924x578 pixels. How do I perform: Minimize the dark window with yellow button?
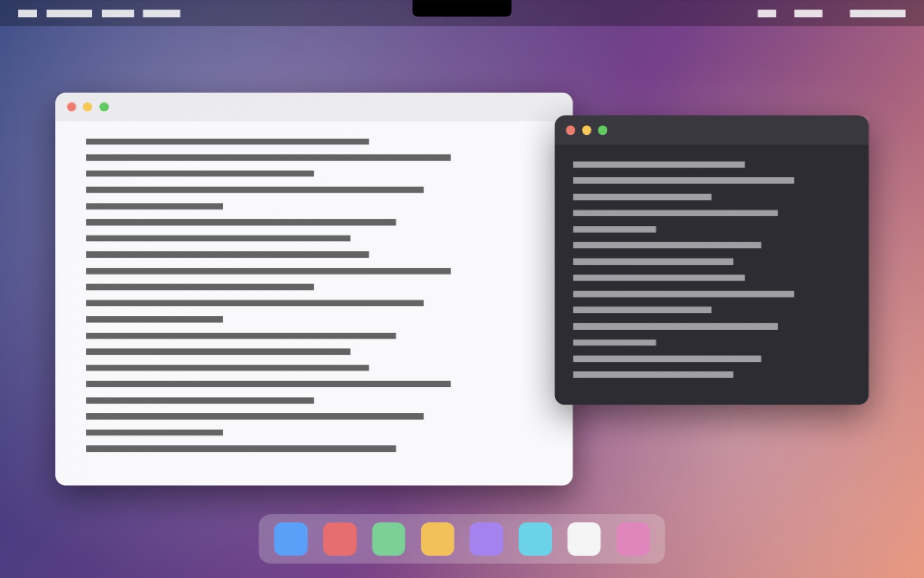(x=587, y=130)
